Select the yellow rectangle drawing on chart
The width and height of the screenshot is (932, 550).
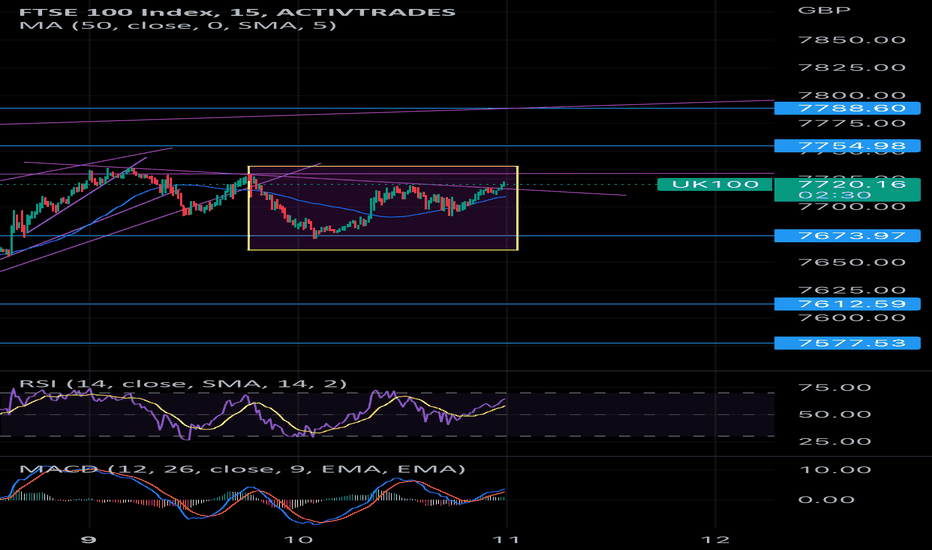coord(383,208)
